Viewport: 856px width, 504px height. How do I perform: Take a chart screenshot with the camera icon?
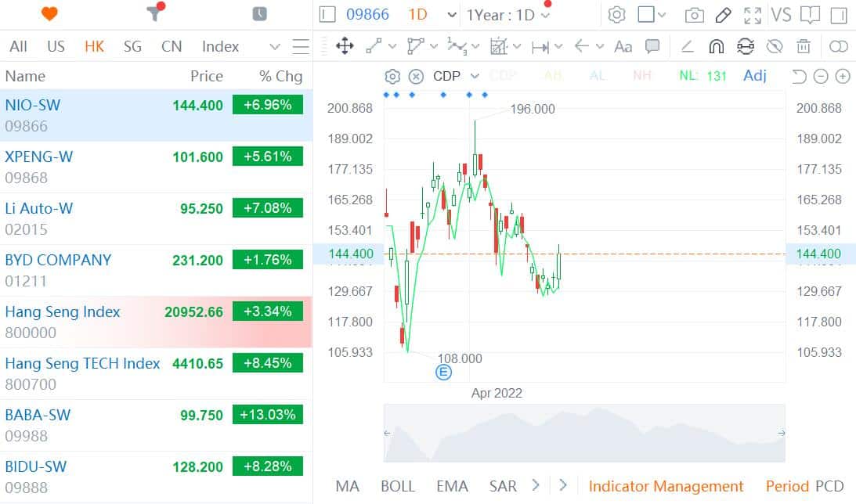[x=692, y=14]
